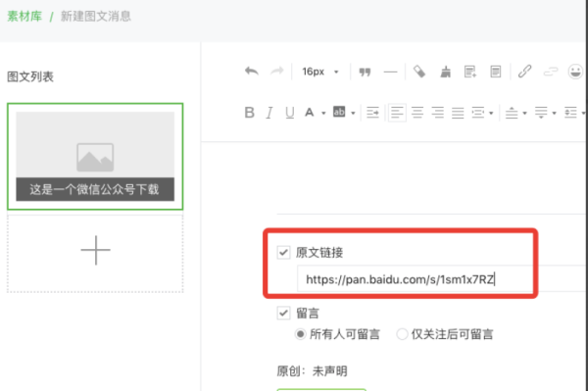Click the document-with-plus toolbar icon
This screenshot has width=588, height=391.
(470, 72)
